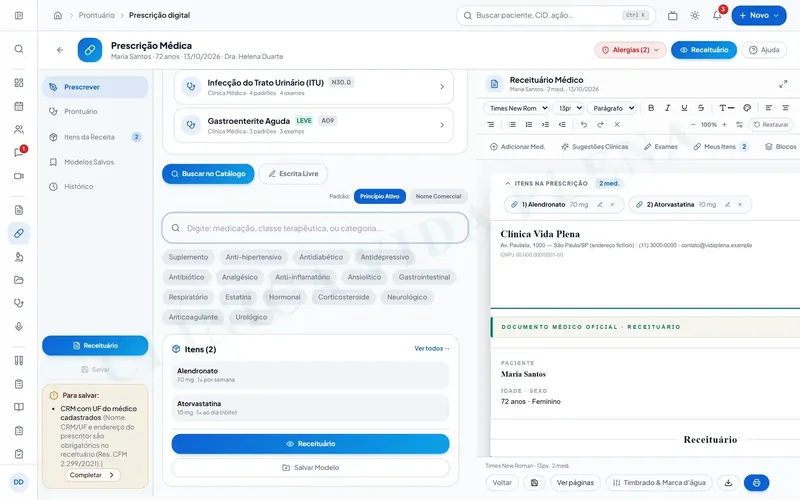Image resolution: width=800 pixels, height=500 pixels.
Task: Insert numbered list in editor toolbar
Action: [529, 124]
